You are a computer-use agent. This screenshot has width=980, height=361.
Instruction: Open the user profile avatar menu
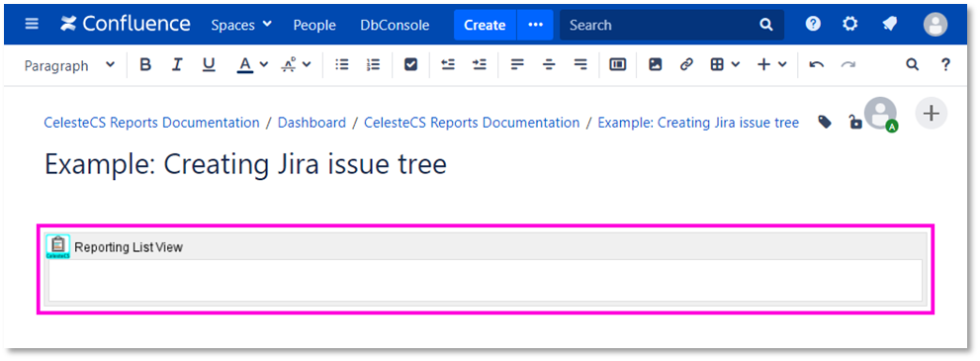pyautogui.click(x=935, y=25)
